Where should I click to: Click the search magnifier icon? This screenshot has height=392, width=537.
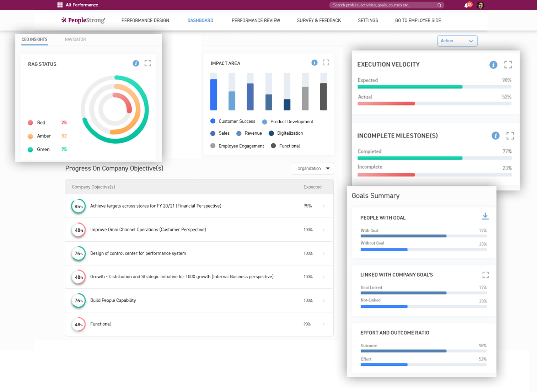[x=439, y=5]
